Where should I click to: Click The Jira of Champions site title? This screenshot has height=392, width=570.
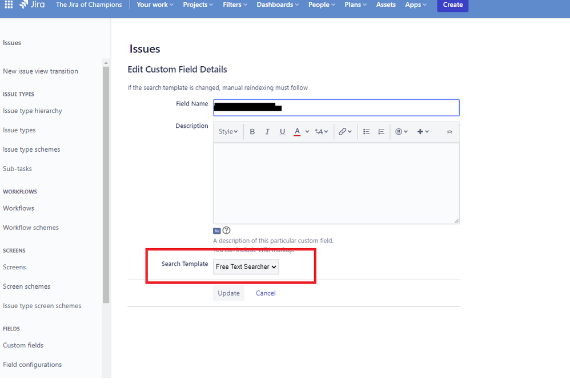[x=89, y=5]
